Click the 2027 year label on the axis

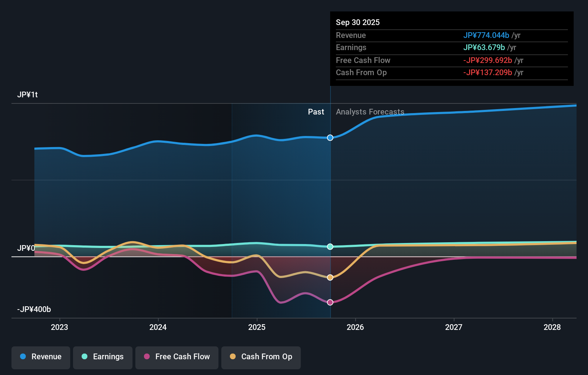[x=454, y=327]
